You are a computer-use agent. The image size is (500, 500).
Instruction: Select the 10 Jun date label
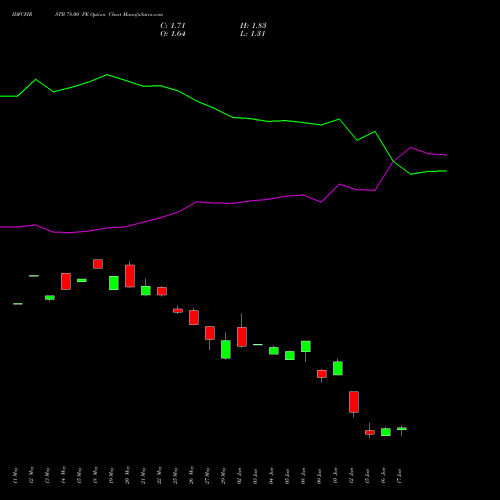(335, 476)
